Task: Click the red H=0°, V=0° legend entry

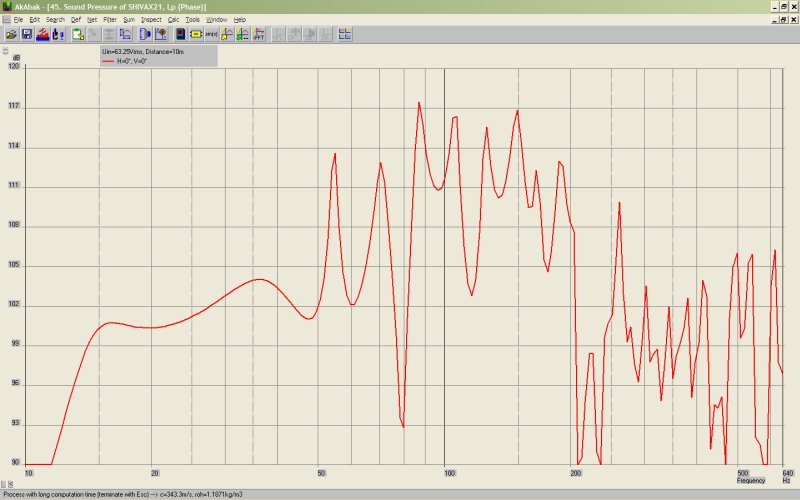Action: coord(128,60)
